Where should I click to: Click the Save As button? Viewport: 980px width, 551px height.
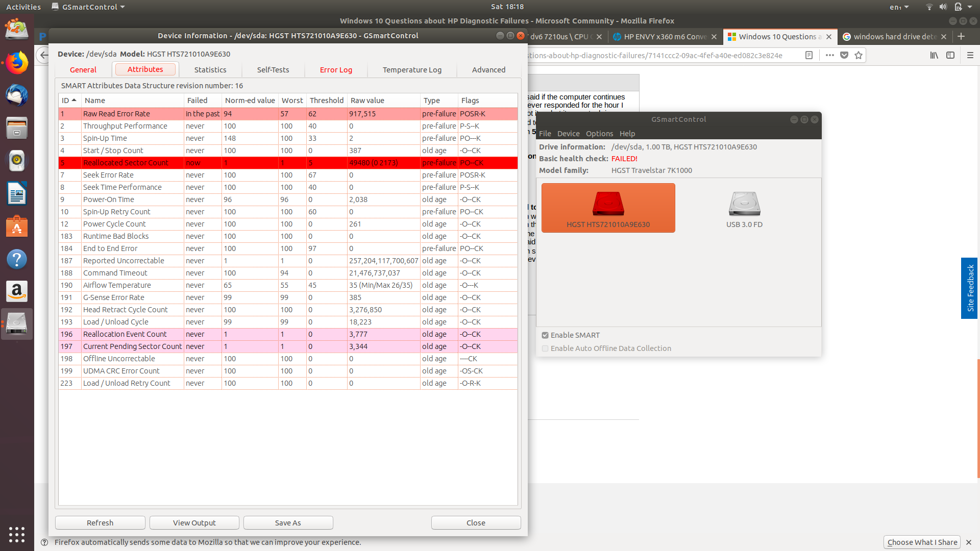[x=288, y=522]
